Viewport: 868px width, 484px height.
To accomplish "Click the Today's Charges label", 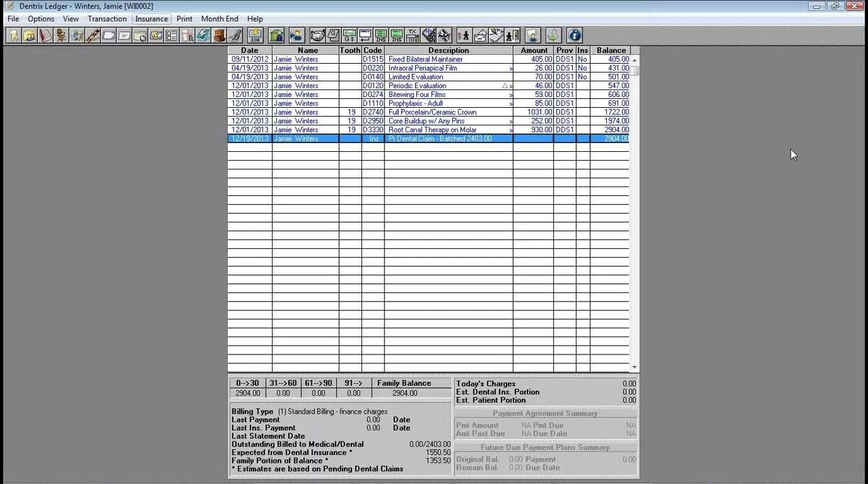I will pyautogui.click(x=486, y=384).
